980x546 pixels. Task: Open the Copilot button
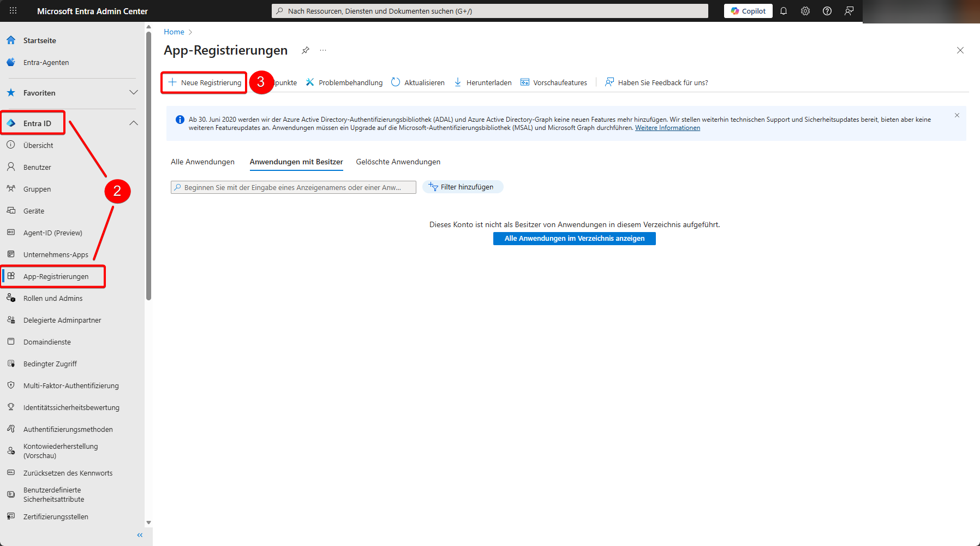(748, 11)
